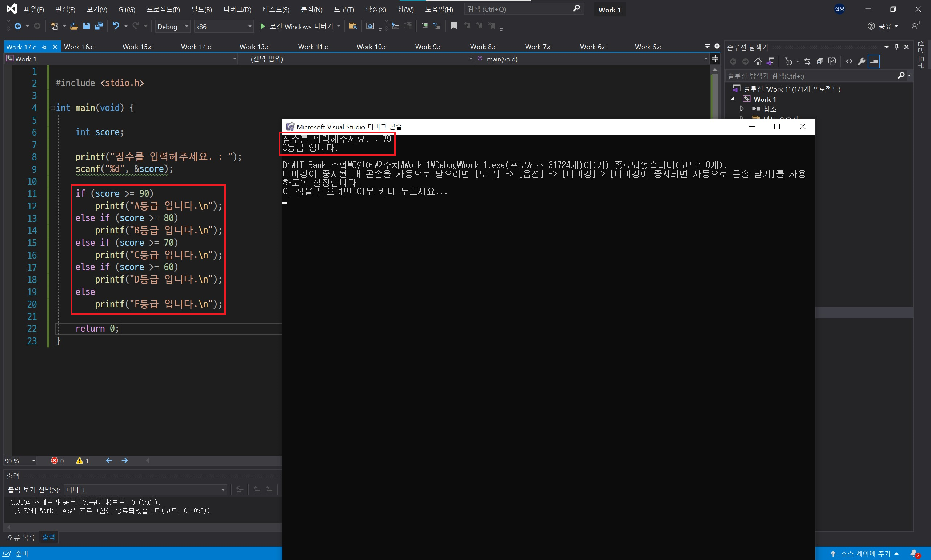Click Solution Explorer Home icon
The image size is (931, 560).
(x=758, y=61)
